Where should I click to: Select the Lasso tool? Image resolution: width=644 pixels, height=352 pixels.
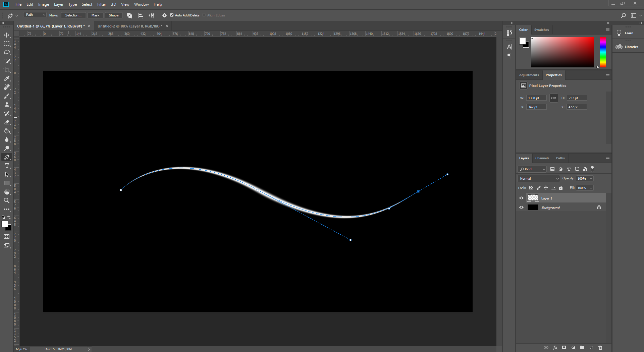click(7, 52)
